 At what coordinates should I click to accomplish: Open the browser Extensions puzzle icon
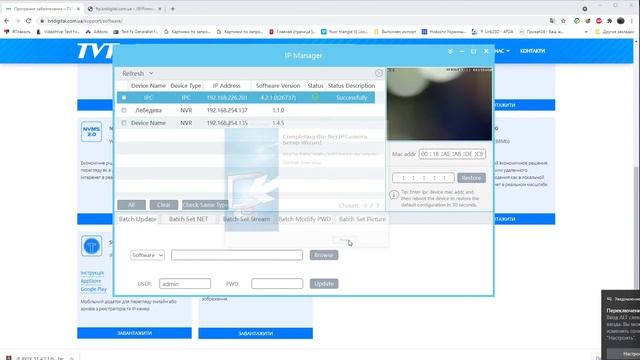click(610, 21)
